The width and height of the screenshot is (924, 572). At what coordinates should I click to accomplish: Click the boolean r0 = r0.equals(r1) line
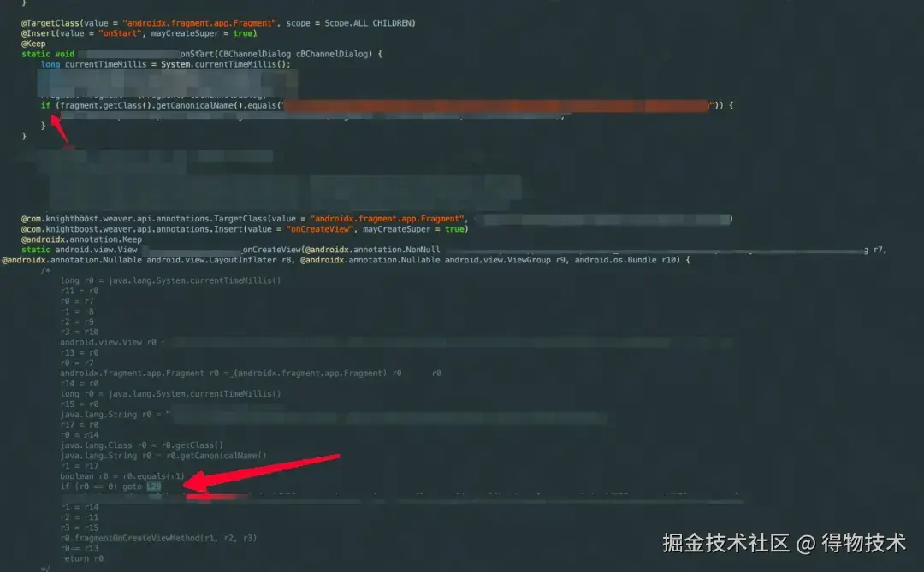coord(122,476)
